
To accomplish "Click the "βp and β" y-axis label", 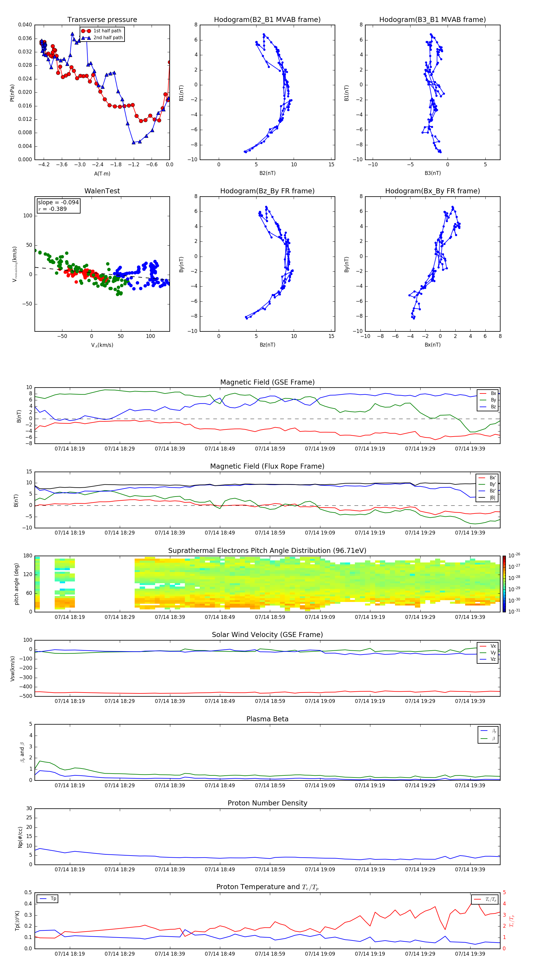I will 22,752.
